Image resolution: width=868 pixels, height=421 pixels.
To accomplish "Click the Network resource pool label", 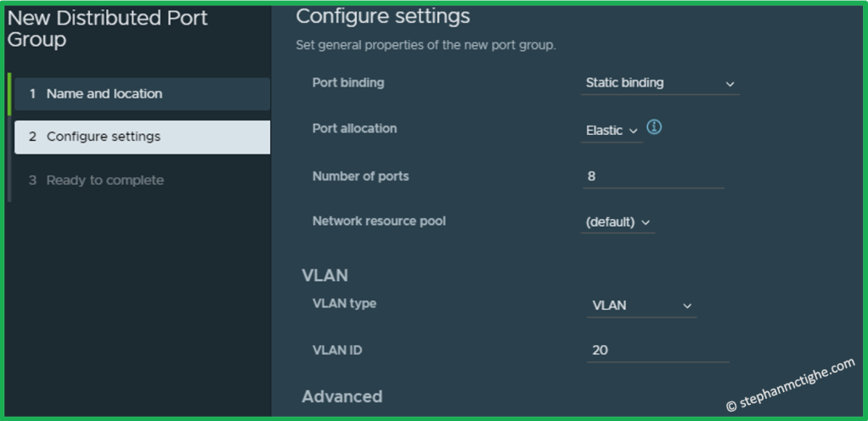I will tap(379, 222).
